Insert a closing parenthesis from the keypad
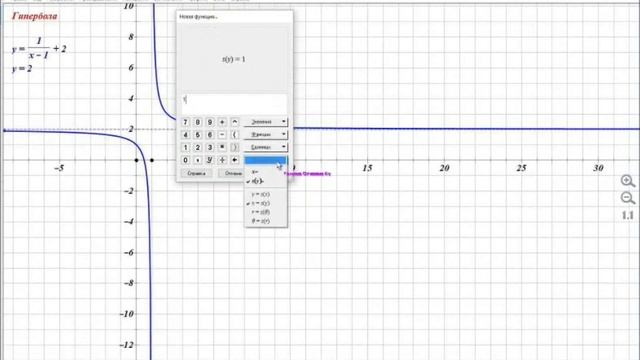This screenshot has height=360, width=640. pos(234,147)
